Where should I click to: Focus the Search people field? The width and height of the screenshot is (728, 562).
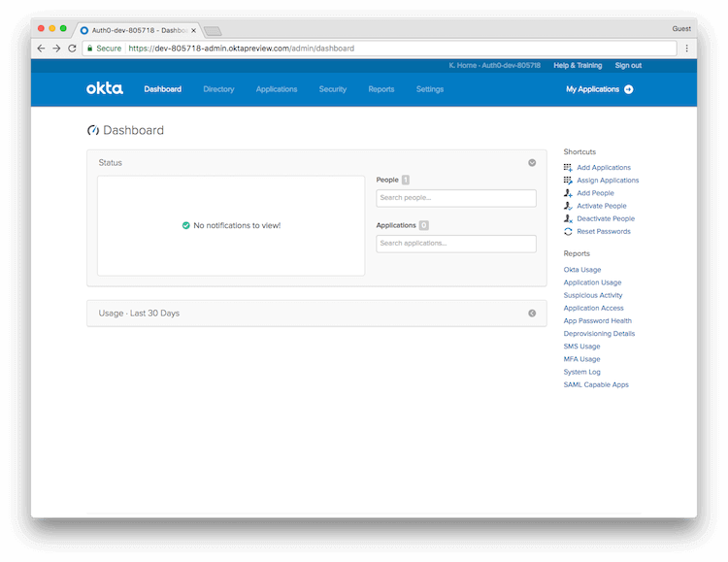tap(455, 198)
